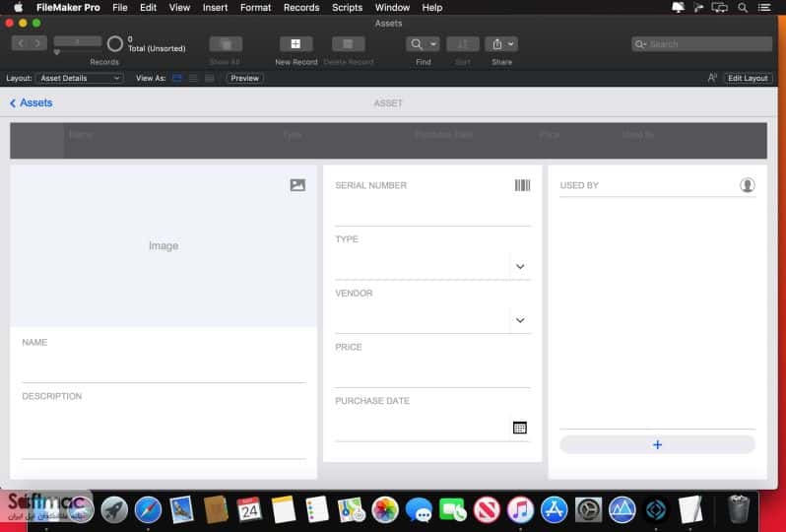This screenshot has height=532, width=786.
Task: Open the FileMaker Pro application menu
Action: coord(68,8)
